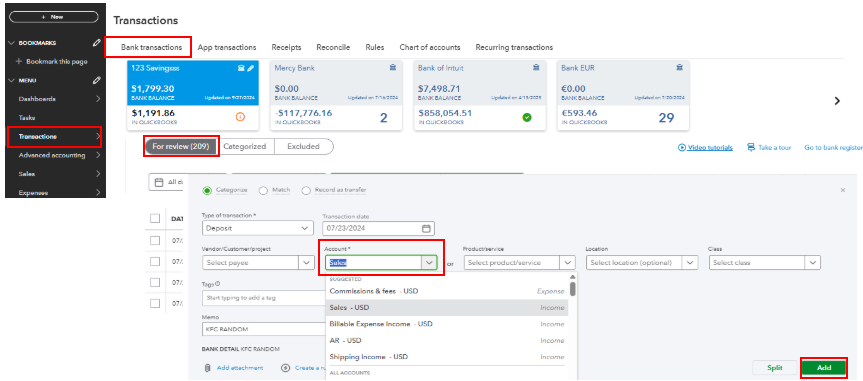
Task: Open the Recurring transactions tab
Action: pyautogui.click(x=514, y=47)
